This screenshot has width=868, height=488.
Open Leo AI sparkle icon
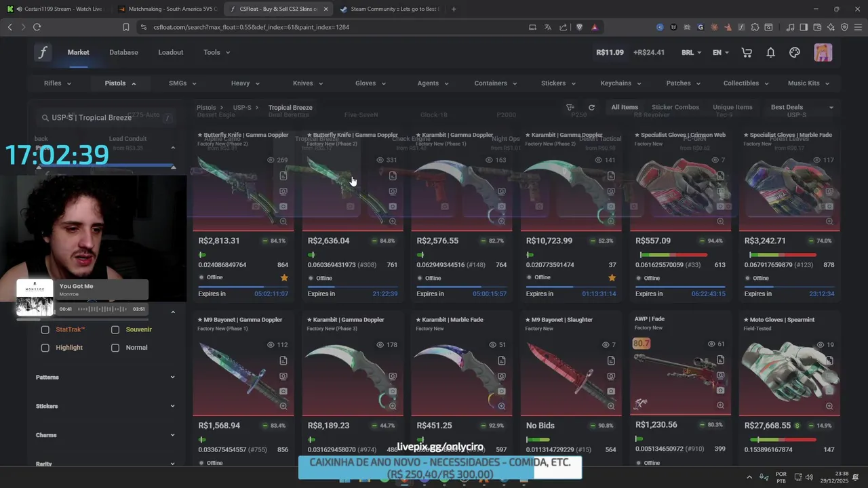pos(831,27)
